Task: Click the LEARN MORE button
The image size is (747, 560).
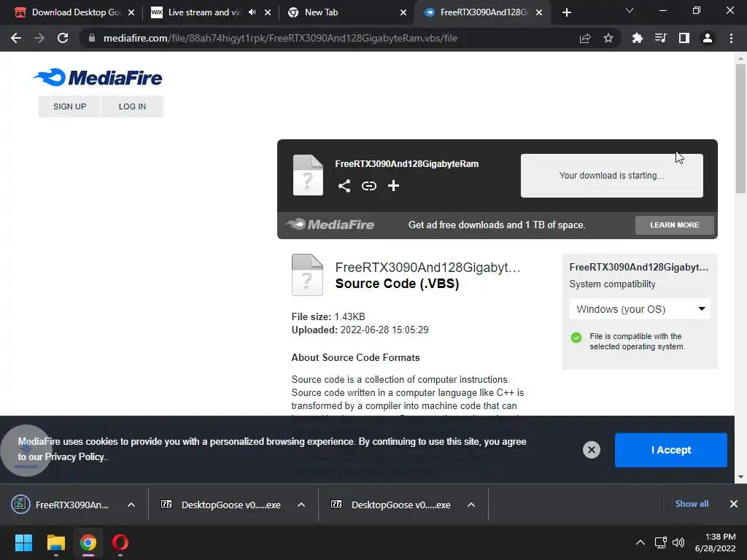Action: coord(675,225)
